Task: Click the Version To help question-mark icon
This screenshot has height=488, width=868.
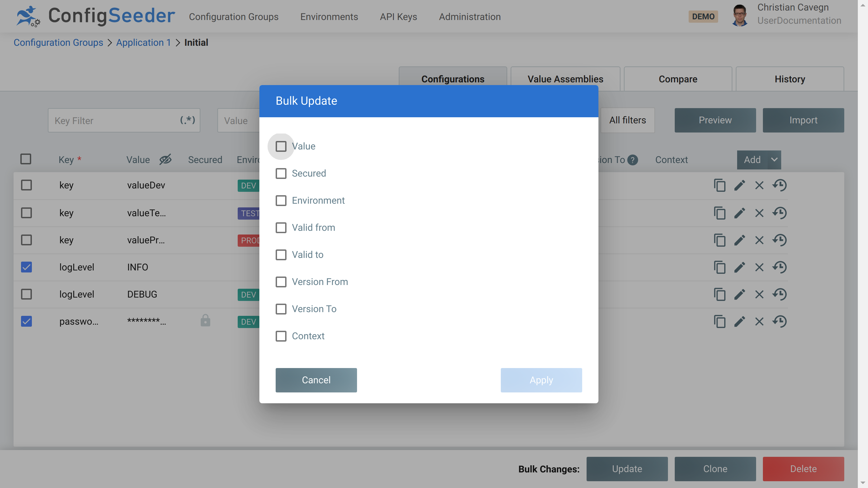Action: [633, 160]
